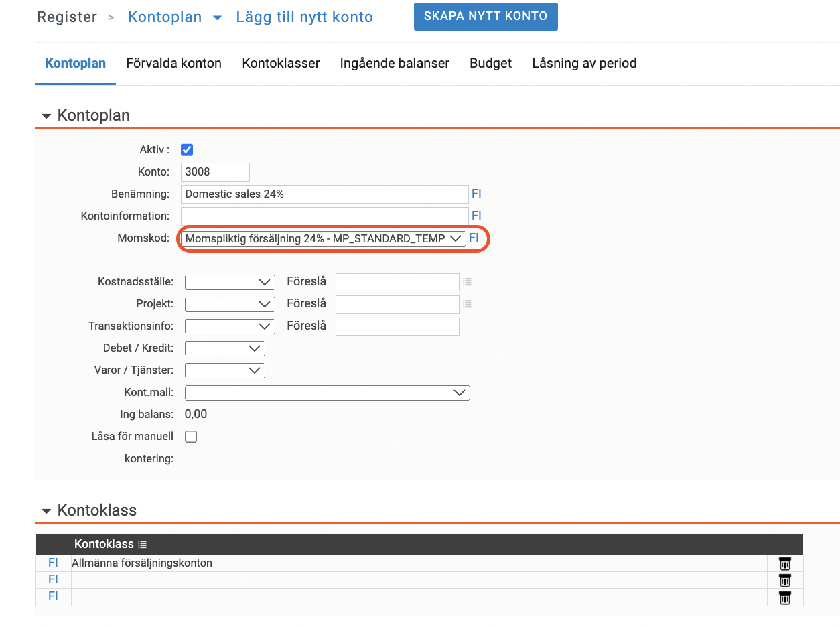Switch to the Förvalda konton tab
The height and width of the screenshot is (627, 840).
[x=173, y=64]
